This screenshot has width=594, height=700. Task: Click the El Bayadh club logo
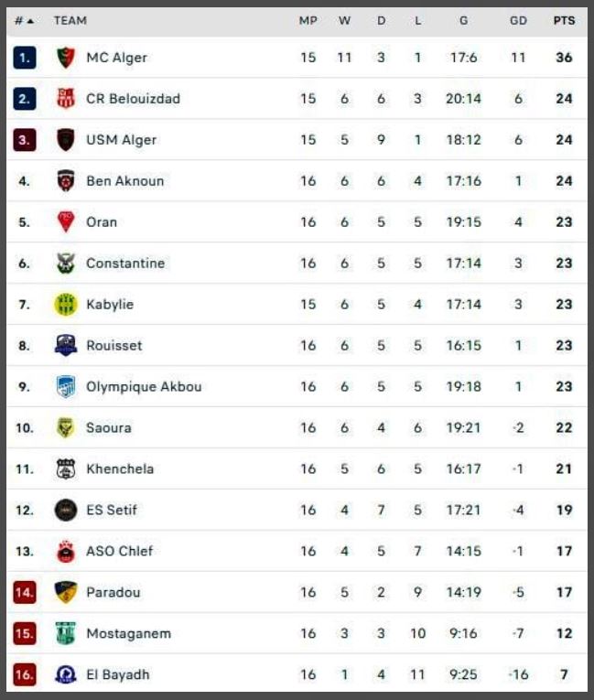[65, 674]
